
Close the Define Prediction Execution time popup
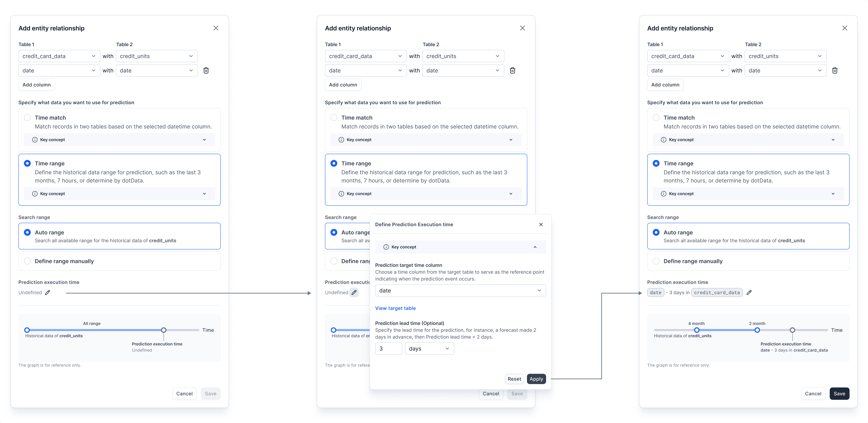[x=540, y=224]
